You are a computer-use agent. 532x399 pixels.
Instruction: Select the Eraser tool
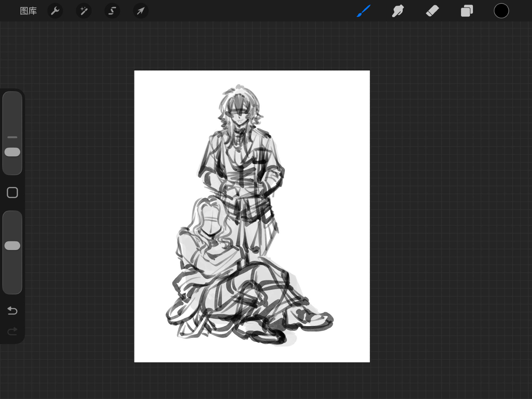point(432,11)
